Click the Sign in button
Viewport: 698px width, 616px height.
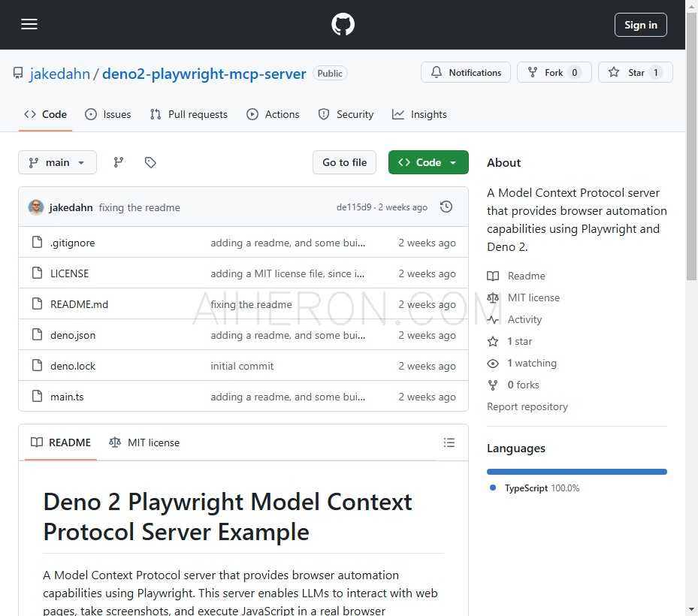640,25
